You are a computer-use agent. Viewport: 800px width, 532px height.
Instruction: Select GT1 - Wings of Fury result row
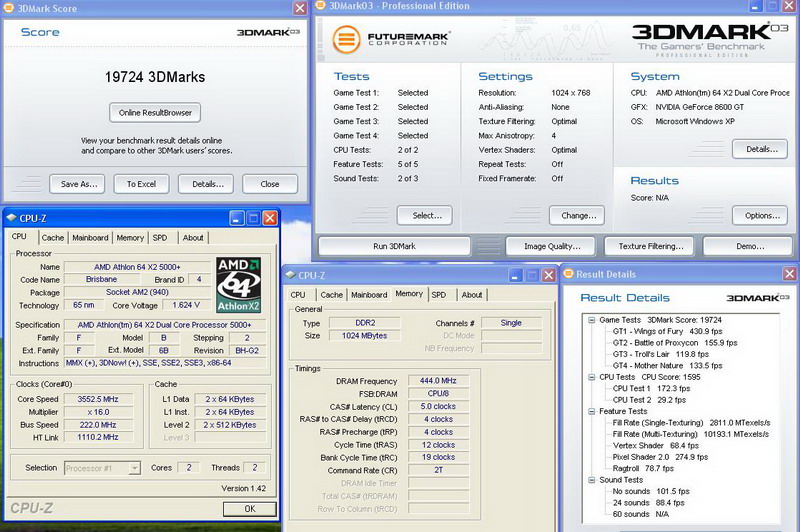[x=667, y=332]
